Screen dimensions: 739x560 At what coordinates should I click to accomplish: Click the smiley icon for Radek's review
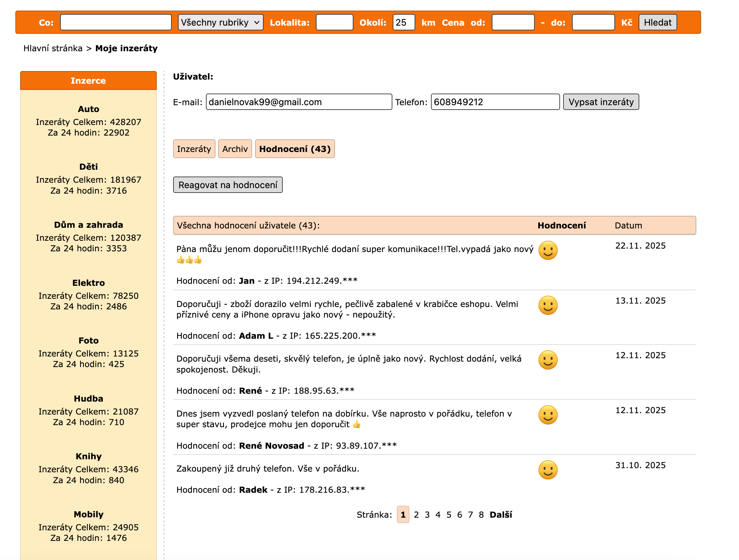pos(548,470)
